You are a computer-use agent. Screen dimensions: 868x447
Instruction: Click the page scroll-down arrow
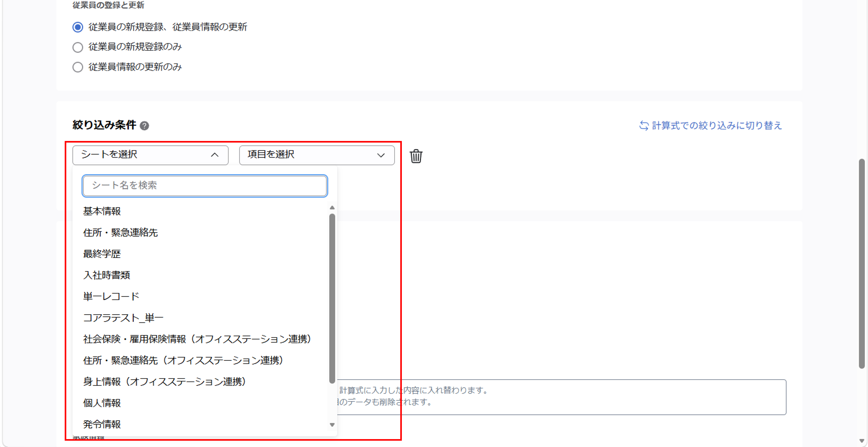[x=862, y=441]
